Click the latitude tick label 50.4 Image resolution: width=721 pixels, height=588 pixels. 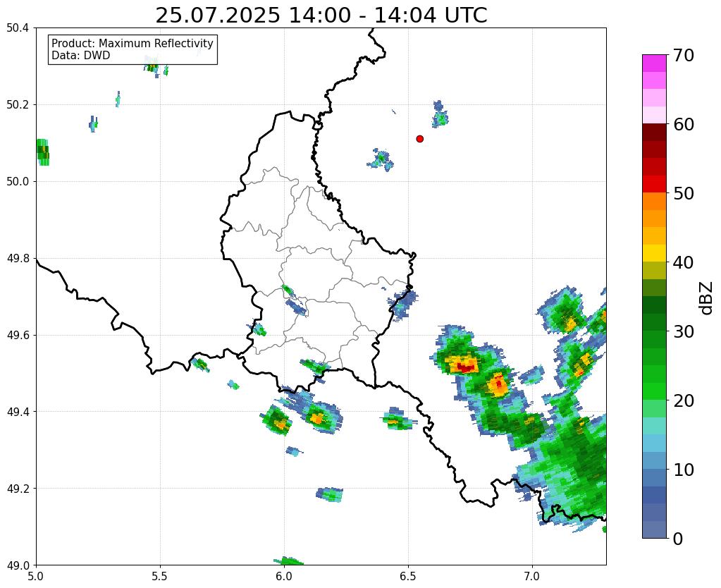(x=18, y=28)
